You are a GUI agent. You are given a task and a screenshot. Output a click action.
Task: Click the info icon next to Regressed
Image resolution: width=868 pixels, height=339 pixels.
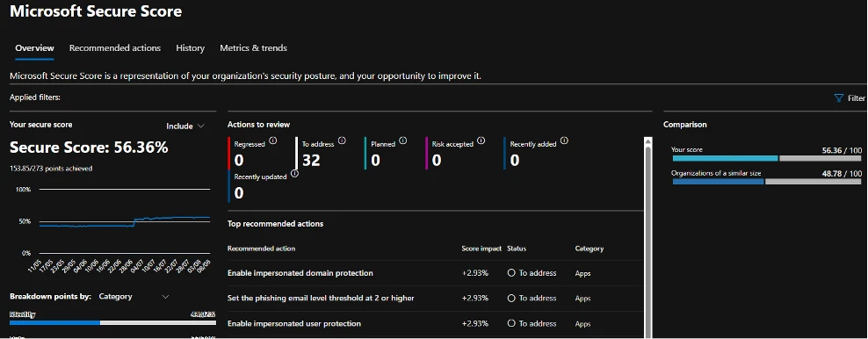click(x=273, y=141)
